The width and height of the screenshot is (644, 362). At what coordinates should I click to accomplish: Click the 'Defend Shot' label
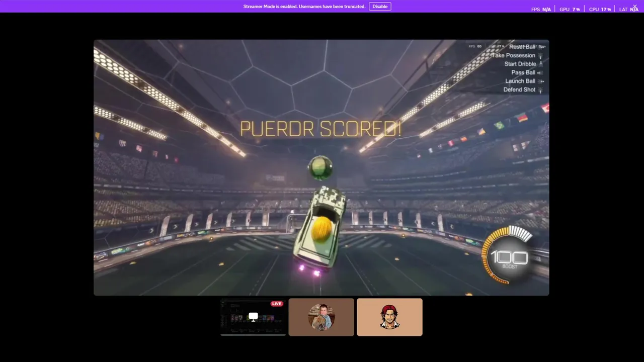tap(519, 89)
